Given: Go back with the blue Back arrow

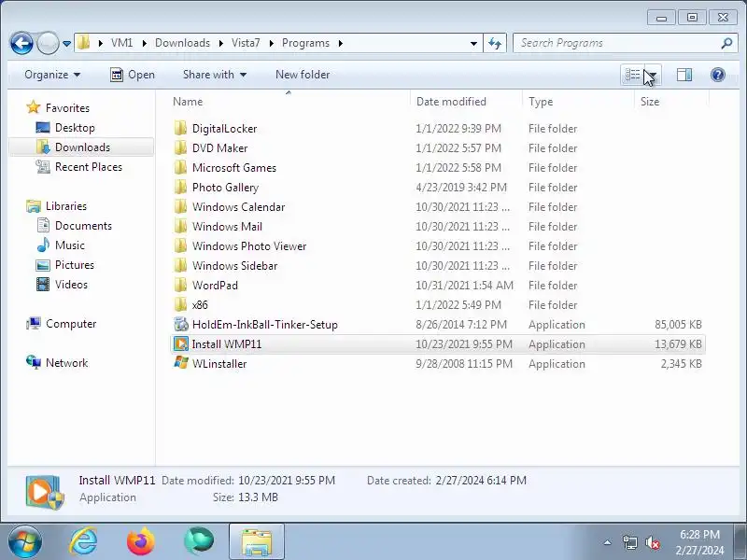Looking at the screenshot, I should 21,43.
